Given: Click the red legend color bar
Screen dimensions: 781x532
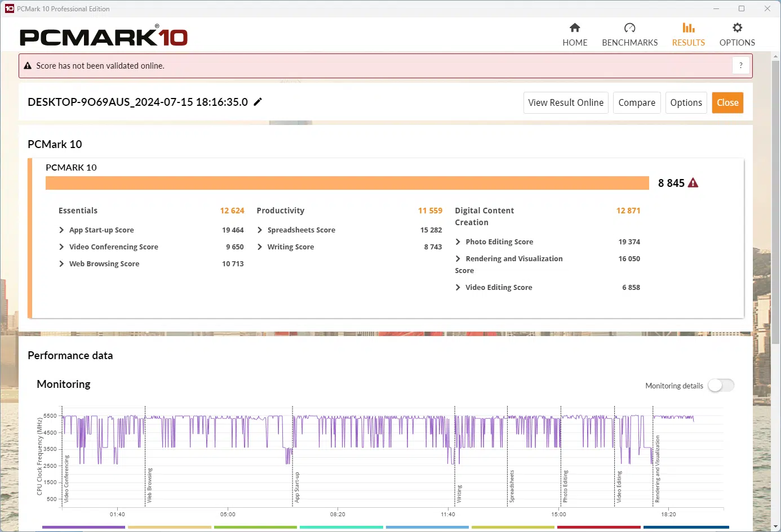Looking at the screenshot, I should (598, 527).
